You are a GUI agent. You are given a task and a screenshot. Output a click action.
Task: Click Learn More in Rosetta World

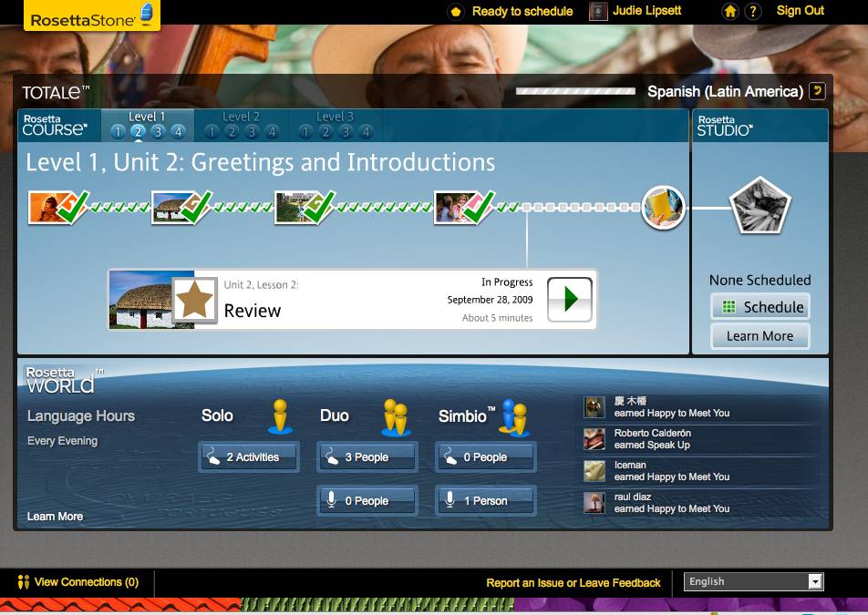pyautogui.click(x=56, y=516)
